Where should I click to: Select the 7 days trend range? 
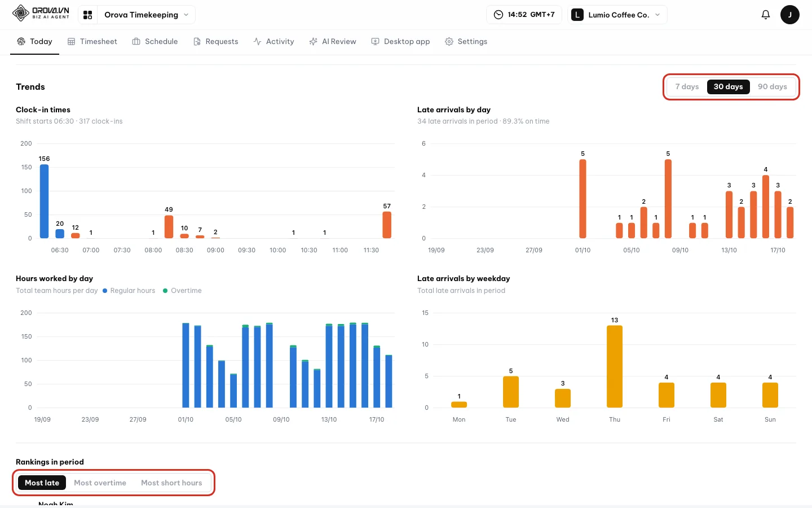tap(687, 87)
